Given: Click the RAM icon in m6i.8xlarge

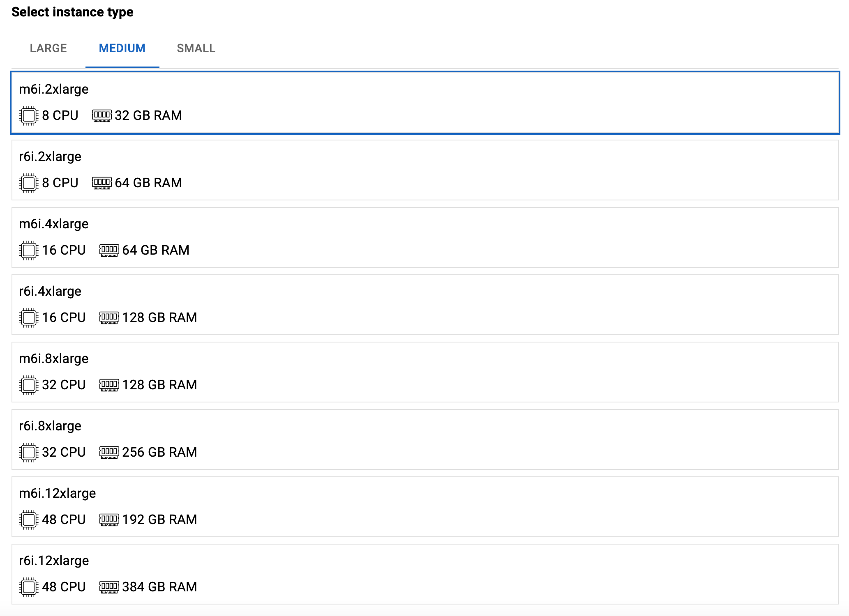Looking at the screenshot, I should coord(109,385).
